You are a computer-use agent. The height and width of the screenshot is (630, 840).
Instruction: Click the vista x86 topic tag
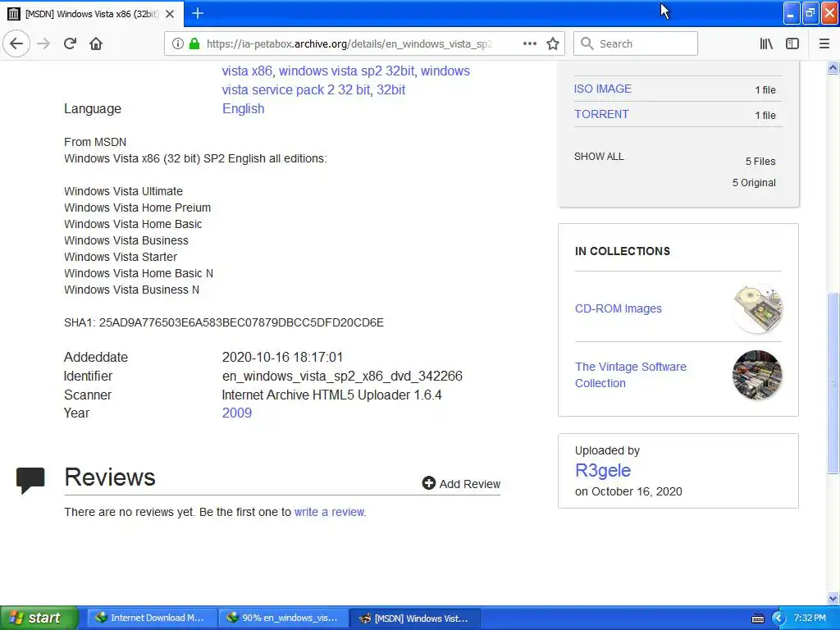247,71
